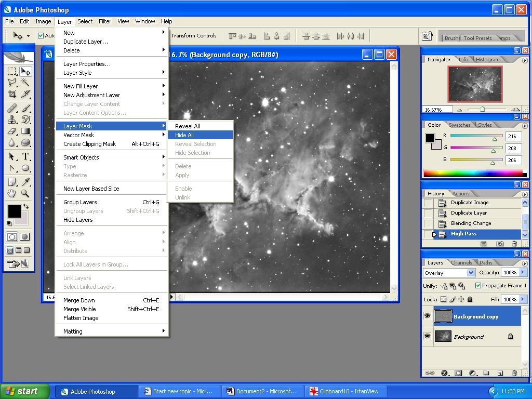The width and height of the screenshot is (532, 399).
Task: Select the Lasso tool
Action: click(12, 83)
